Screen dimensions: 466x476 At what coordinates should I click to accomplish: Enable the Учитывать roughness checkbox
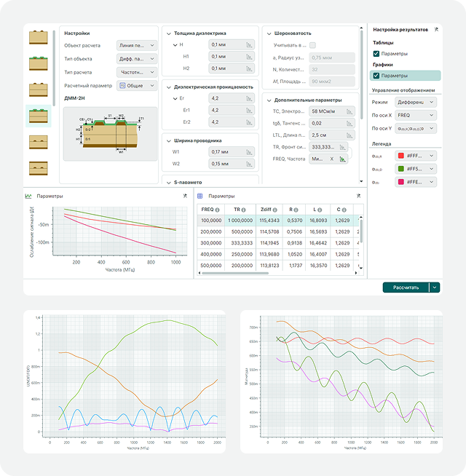click(x=312, y=45)
